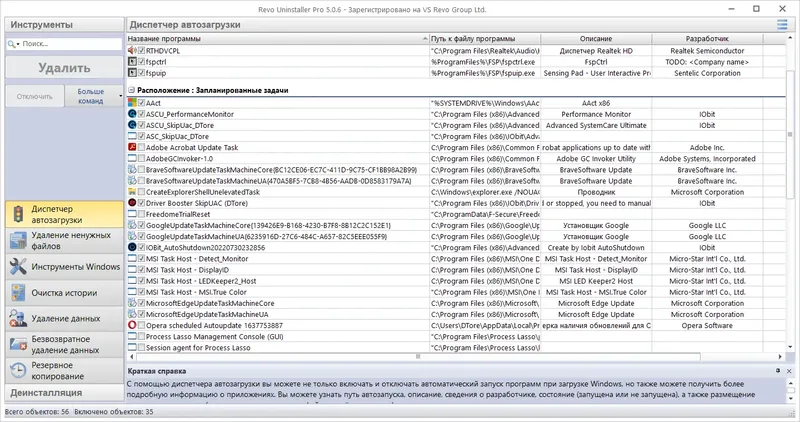Screen dimensions: 800x422
Task: Open Очистка истории tool
Action: pyautogui.click(x=64, y=293)
